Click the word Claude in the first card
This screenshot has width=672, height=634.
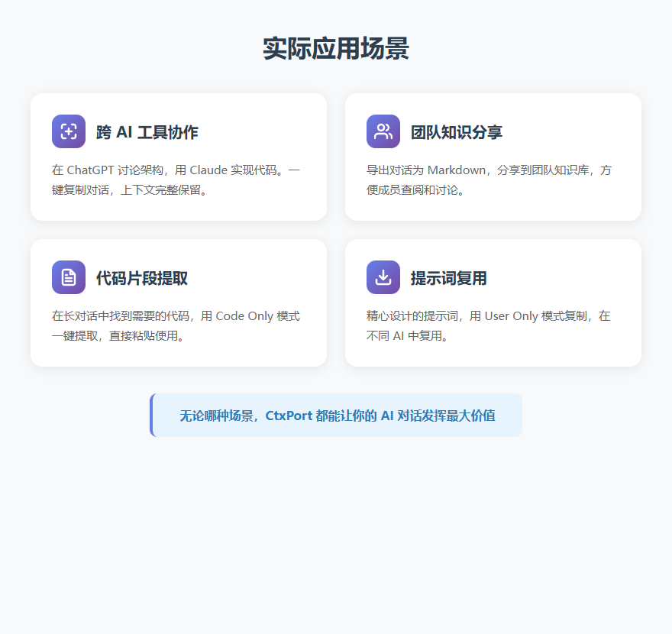pos(208,170)
